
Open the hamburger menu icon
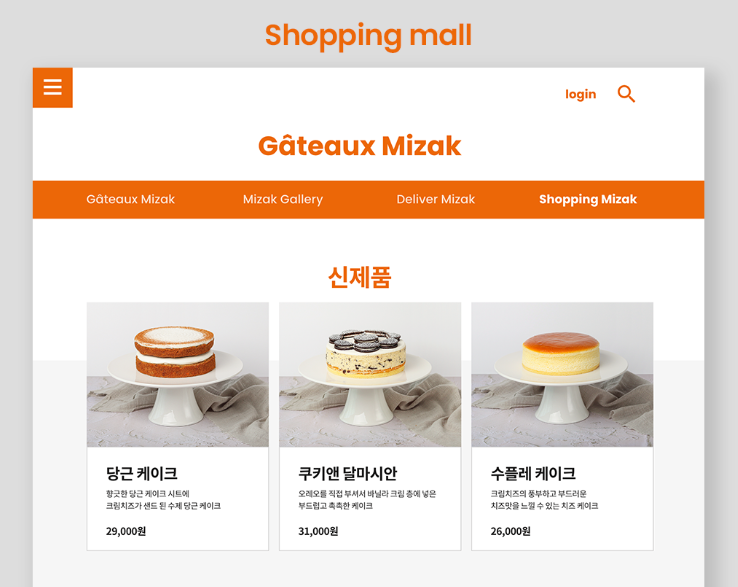[x=53, y=88]
